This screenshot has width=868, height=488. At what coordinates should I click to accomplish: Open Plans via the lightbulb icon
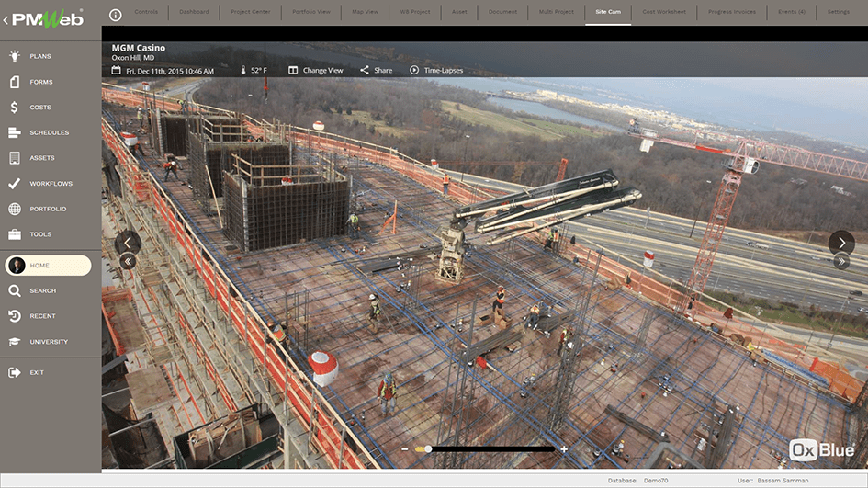coord(15,56)
